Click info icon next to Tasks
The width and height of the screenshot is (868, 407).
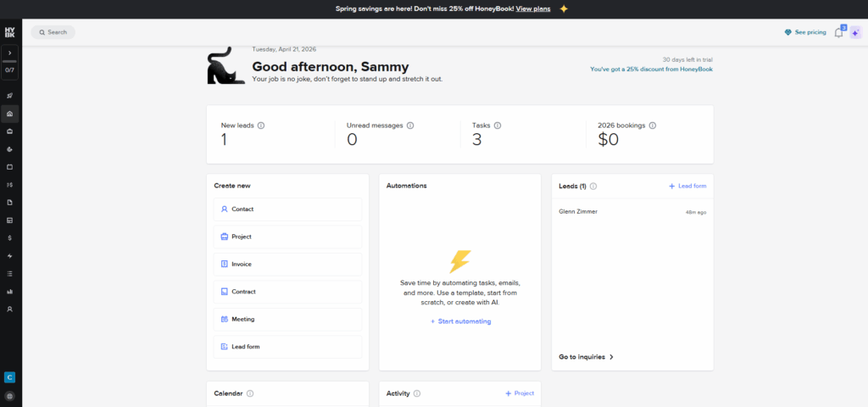point(497,125)
